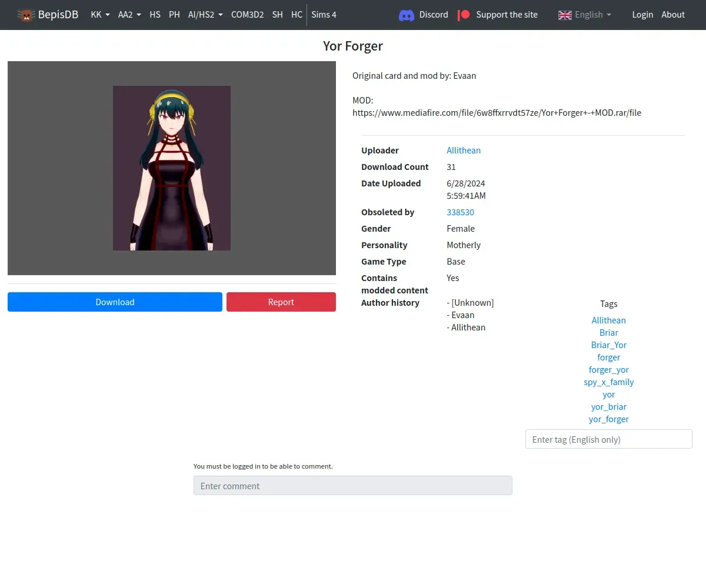
Task: Click the blue Download button
Action: (x=115, y=302)
